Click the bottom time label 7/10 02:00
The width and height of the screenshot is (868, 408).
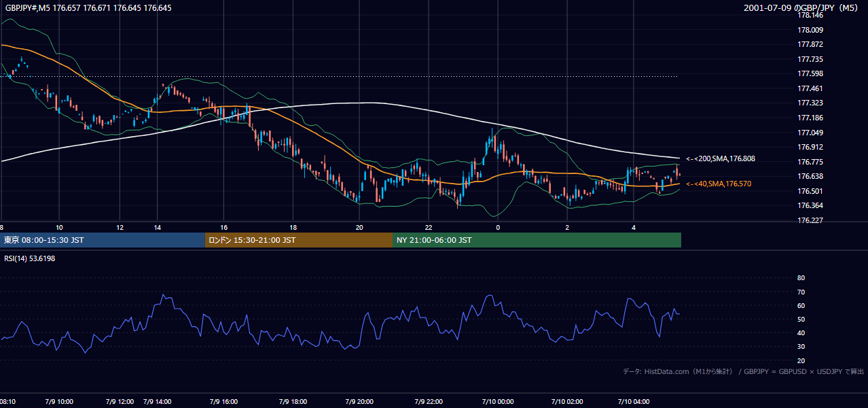click(x=567, y=401)
